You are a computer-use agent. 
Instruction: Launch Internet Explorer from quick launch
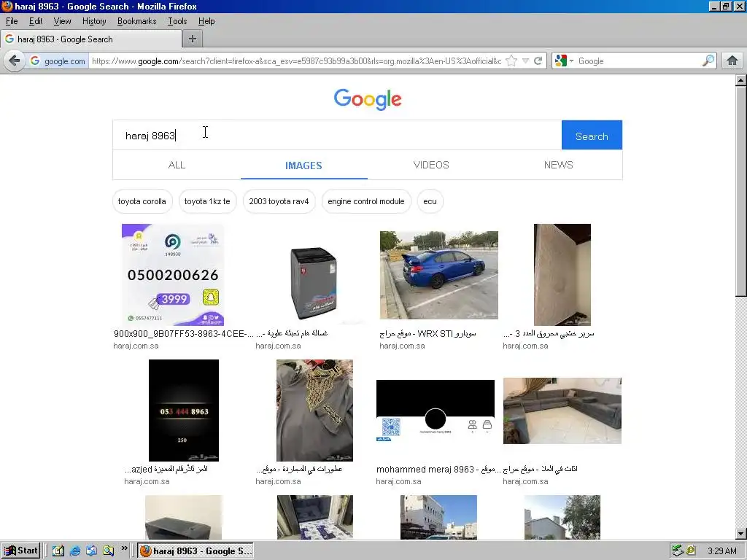pyautogui.click(x=75, y=551)
